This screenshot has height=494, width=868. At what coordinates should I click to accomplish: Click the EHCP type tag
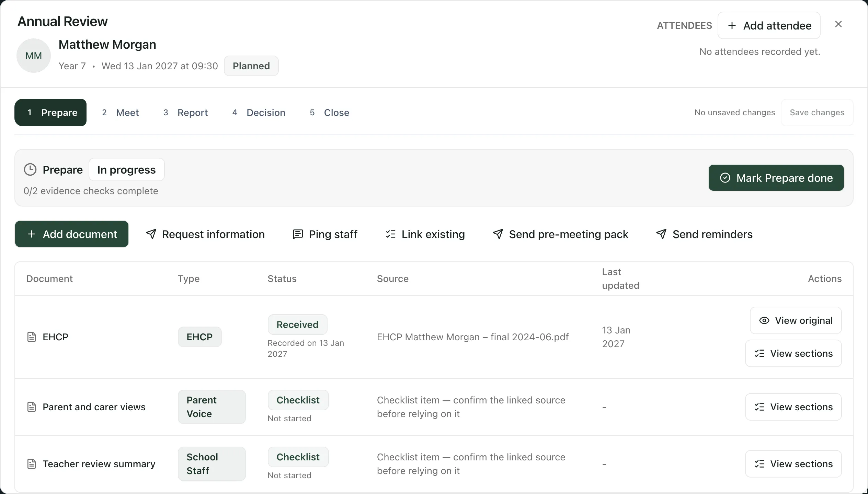point(199,337)
